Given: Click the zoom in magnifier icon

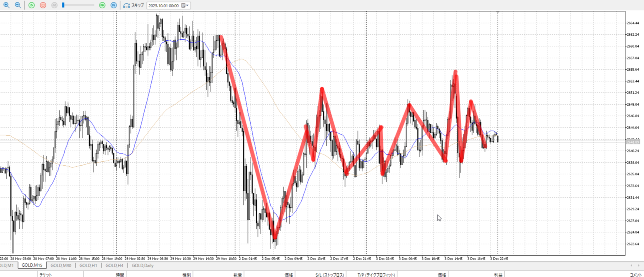Looking at the screenshot, I should [x=6, y=5].
